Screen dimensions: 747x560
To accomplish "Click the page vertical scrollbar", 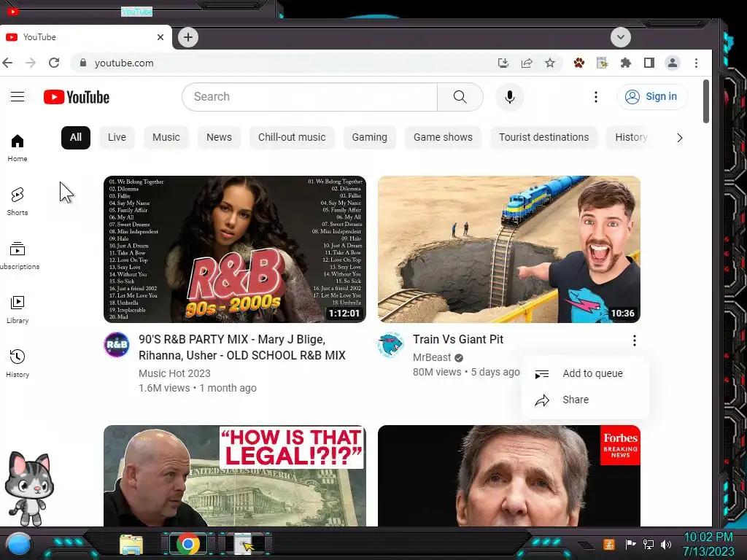I will [x=706, y=101].
